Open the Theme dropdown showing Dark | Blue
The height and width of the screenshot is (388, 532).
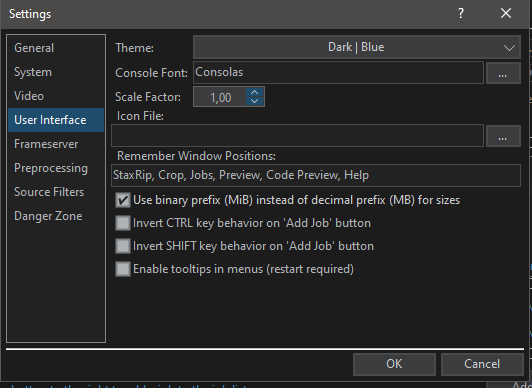coord(357,47)
